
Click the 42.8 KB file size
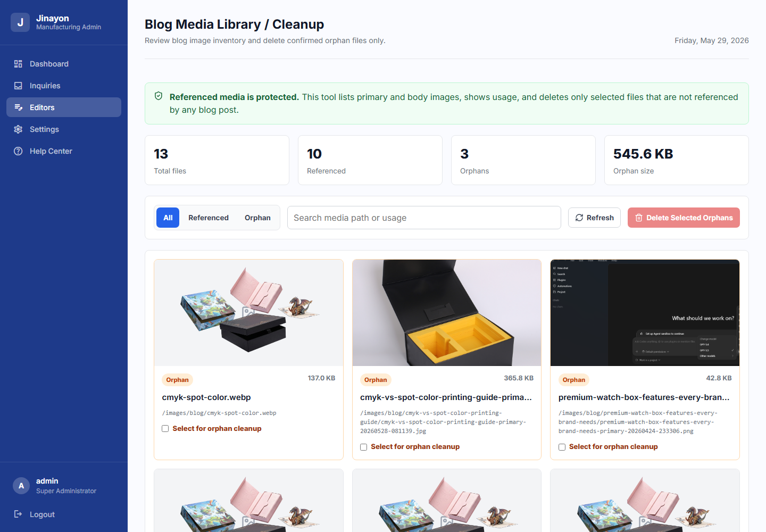(719, 378)
